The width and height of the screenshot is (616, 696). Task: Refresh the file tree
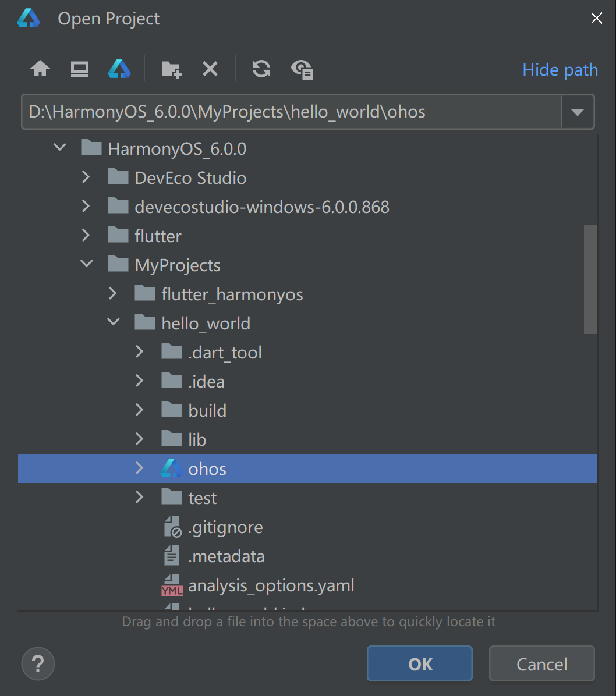(261, 69)
